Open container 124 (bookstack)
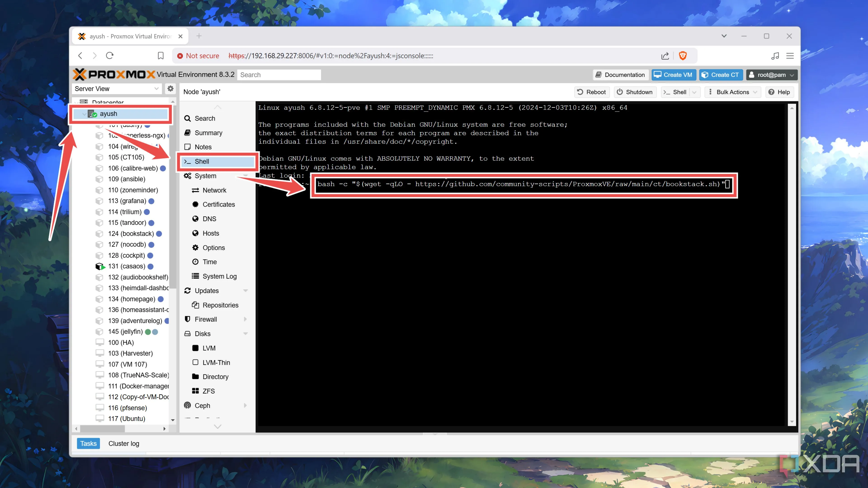868x488 pixels. coord(131,233)
